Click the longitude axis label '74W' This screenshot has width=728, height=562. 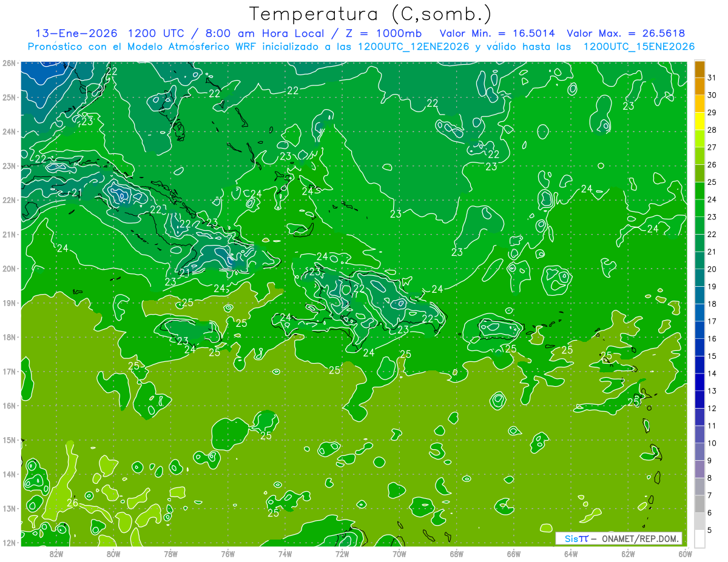click(x=285, y=554)
